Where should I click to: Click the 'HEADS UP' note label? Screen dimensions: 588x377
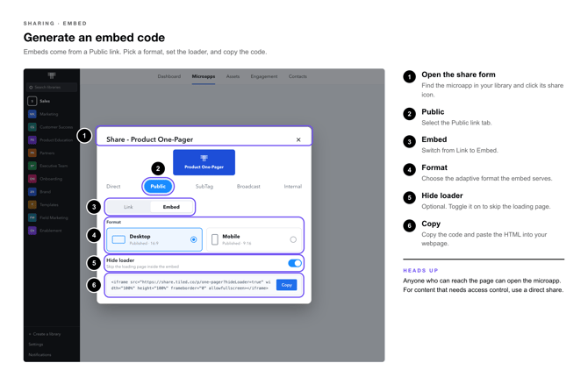(x=420, y=270)
